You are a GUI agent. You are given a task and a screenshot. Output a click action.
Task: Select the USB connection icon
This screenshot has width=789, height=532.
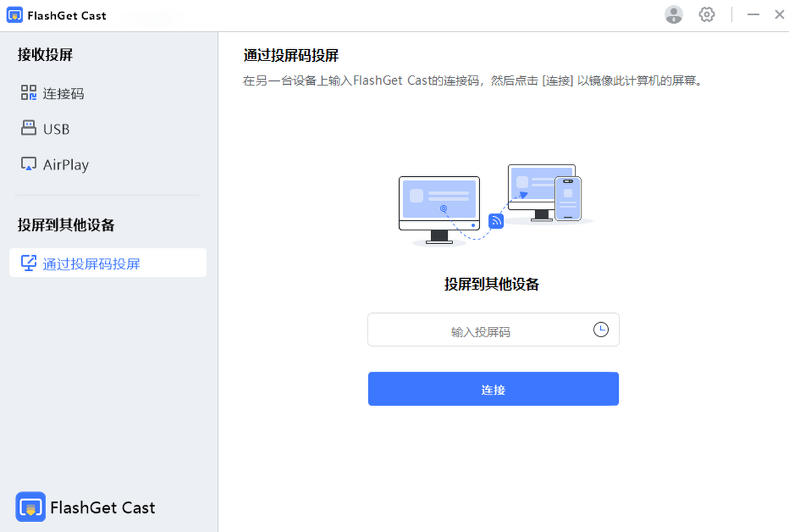[x=28, y=128]
